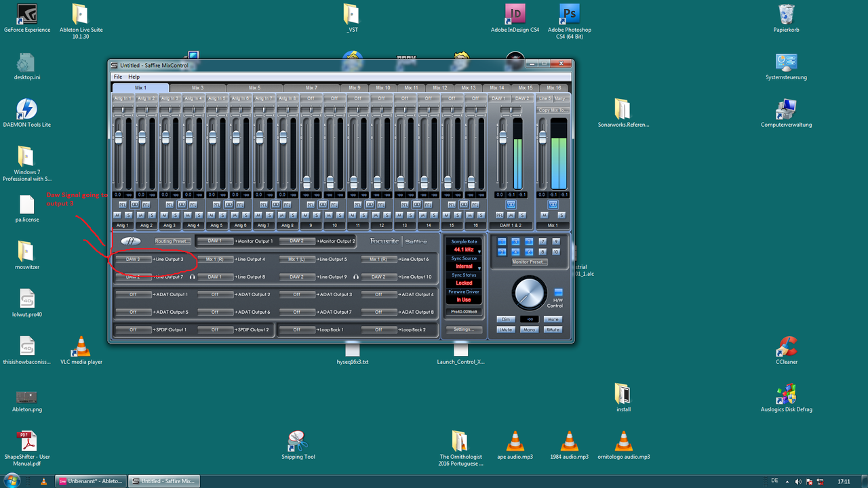Toggle RMute in monitor section
This screenshot has width=868, height=488.
553,329
